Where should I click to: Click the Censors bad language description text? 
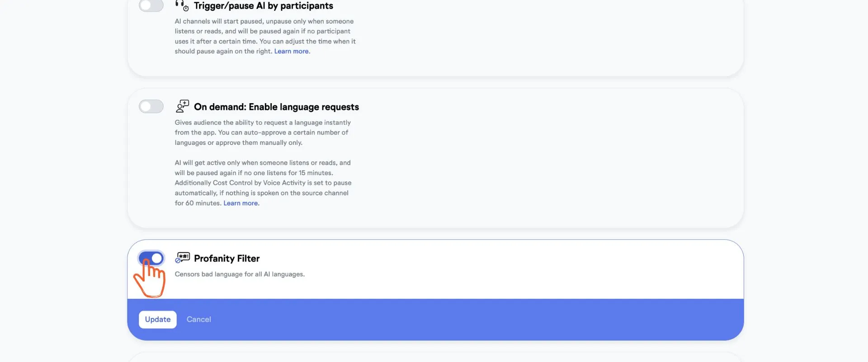[x=240, y=274]
